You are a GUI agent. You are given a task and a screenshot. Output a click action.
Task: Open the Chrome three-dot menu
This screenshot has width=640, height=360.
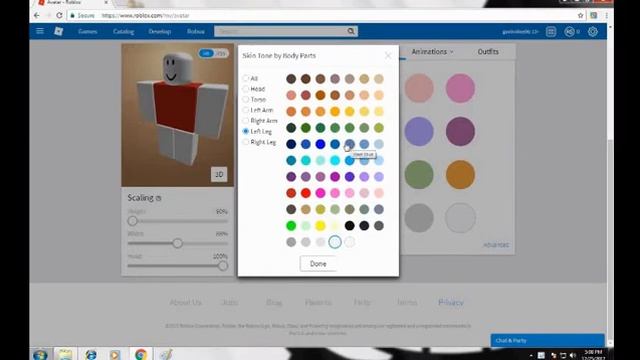pyautogui.click(x=607, y=16)
